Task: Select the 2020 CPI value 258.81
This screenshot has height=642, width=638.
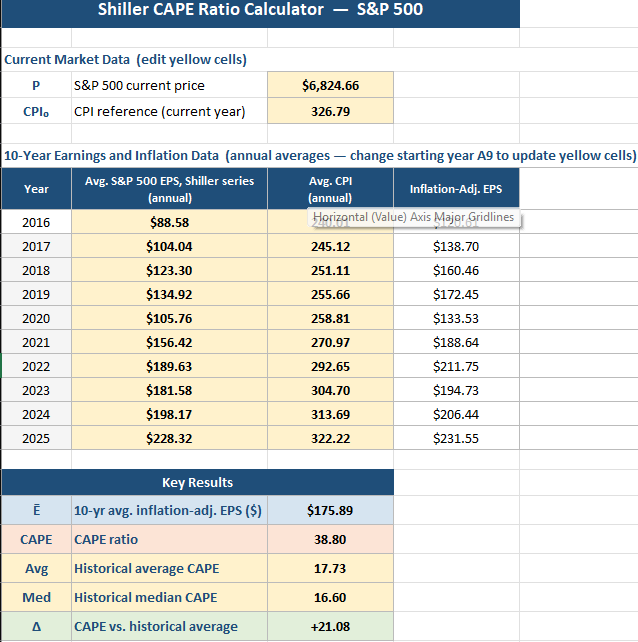Action: pyautogui.click(x=330, y=318)
